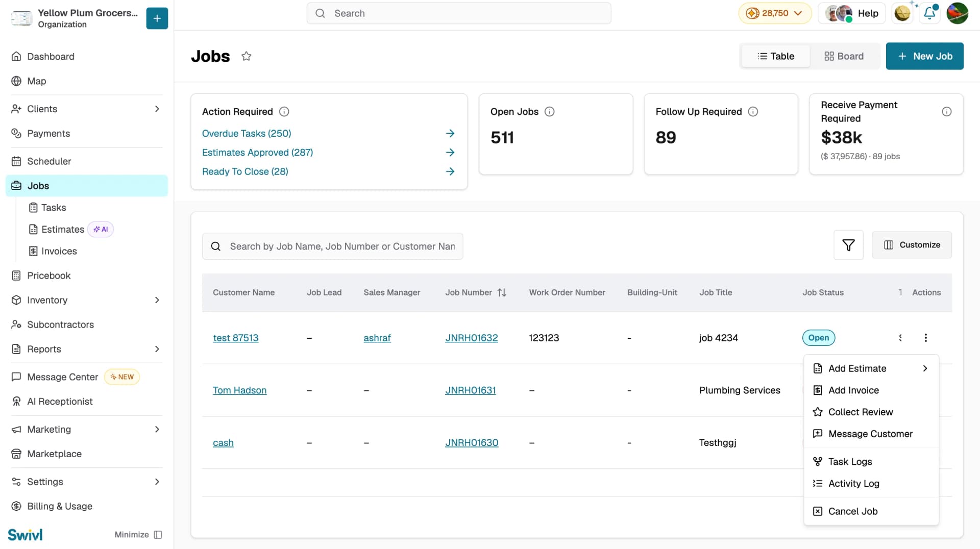Create a New Job

[x=924, y=56]
